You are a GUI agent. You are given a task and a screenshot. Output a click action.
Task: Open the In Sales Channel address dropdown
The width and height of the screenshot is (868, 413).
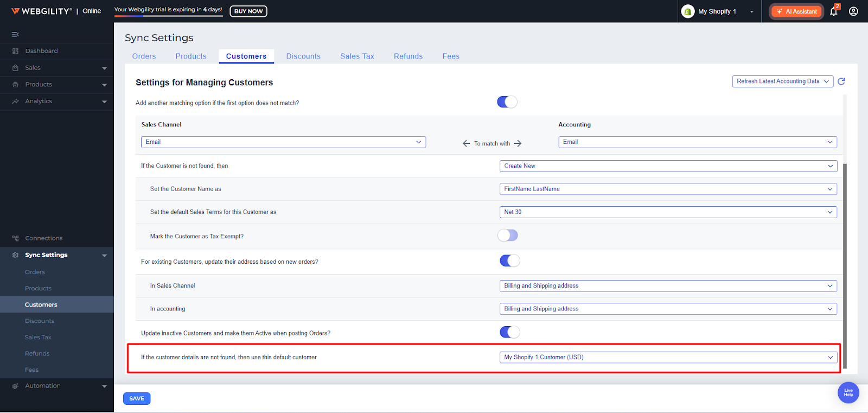pyautogui.click(x=668, y=286)
